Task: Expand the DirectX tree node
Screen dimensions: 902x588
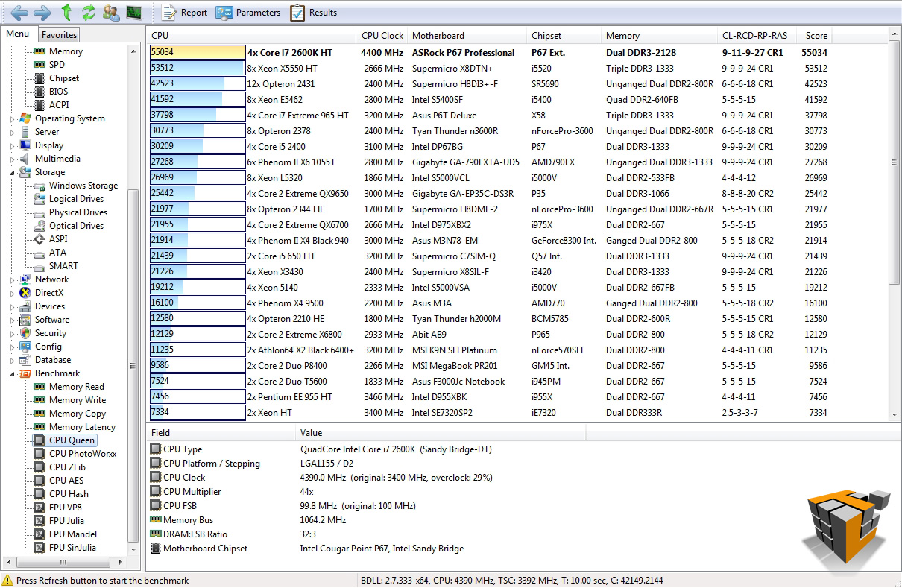Action: pos(12,294)
